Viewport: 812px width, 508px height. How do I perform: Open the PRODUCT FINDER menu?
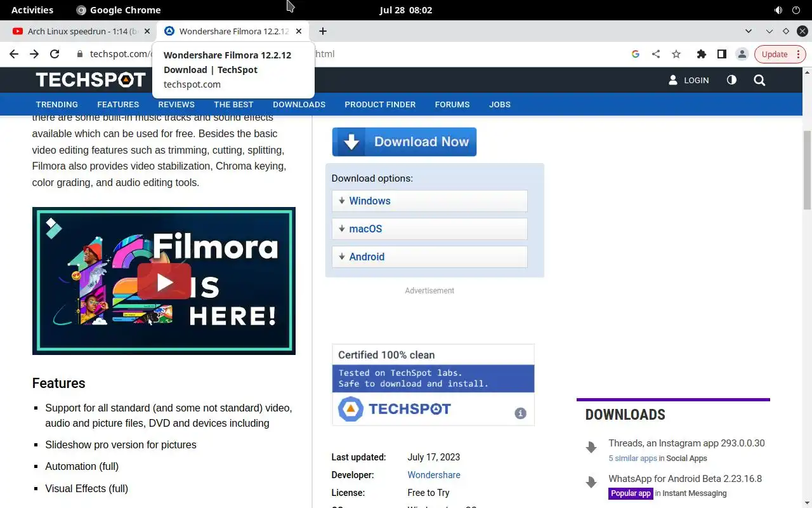pos(380,104)
